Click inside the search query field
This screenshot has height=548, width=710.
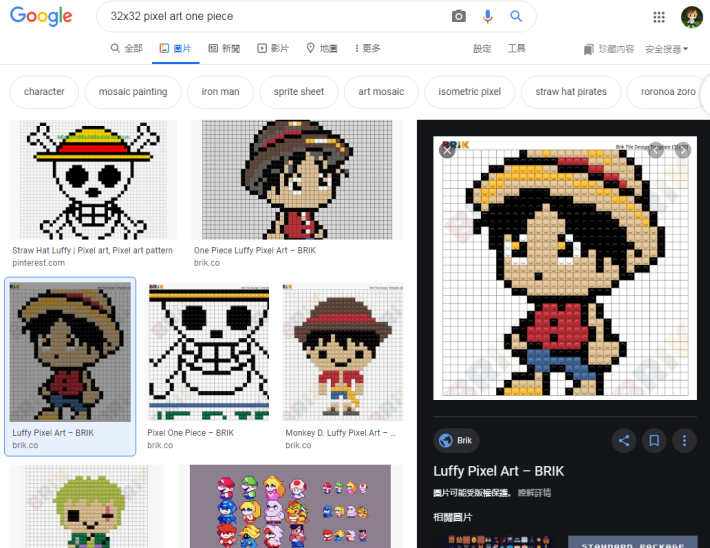point(272,16)
